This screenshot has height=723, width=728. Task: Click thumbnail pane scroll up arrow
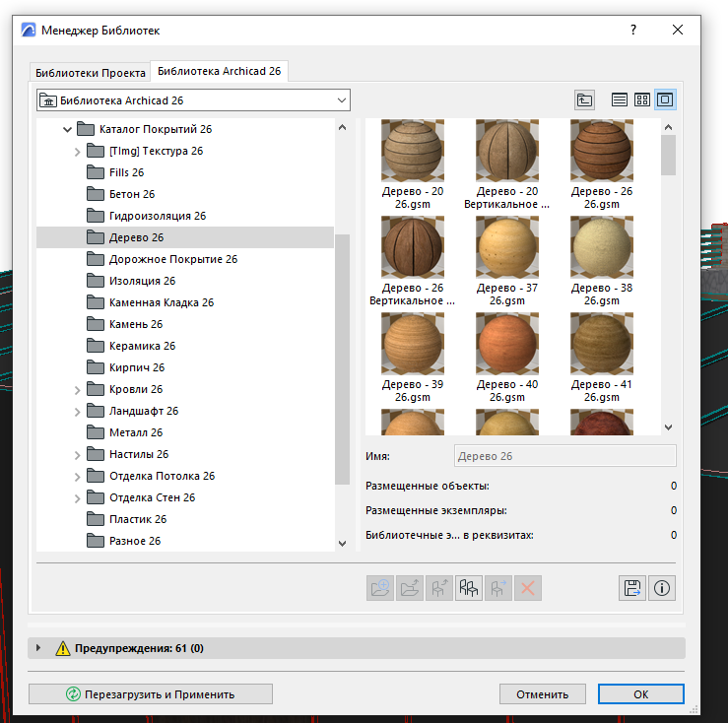coord(668,127)
